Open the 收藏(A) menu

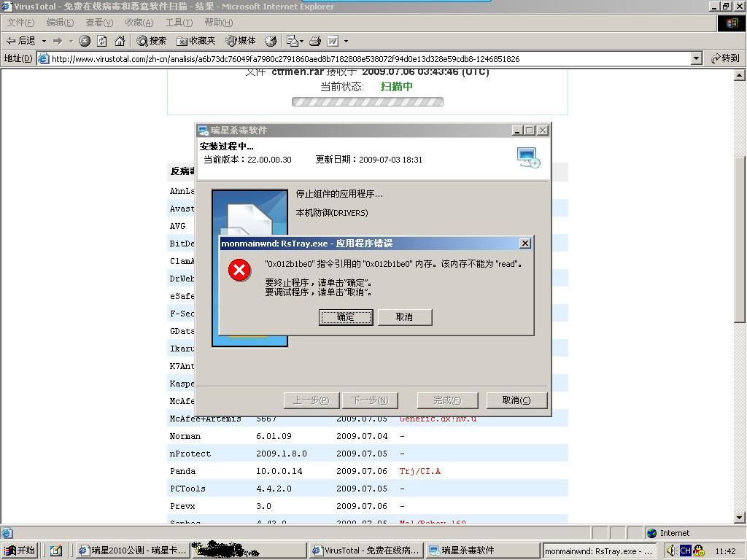tap(139, 23)
